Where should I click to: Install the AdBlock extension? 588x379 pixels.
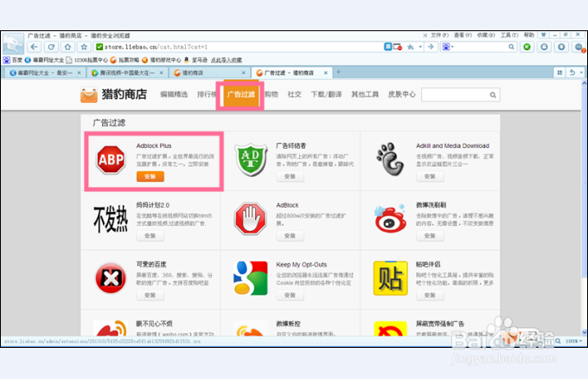pyautogui.click(x=290, y=235)
